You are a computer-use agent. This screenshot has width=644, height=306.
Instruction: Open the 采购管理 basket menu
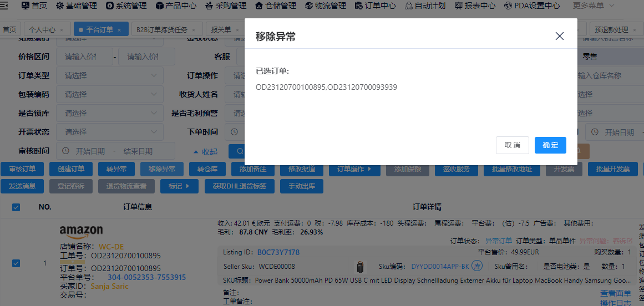pyautogui.click(x=225, y=6)
